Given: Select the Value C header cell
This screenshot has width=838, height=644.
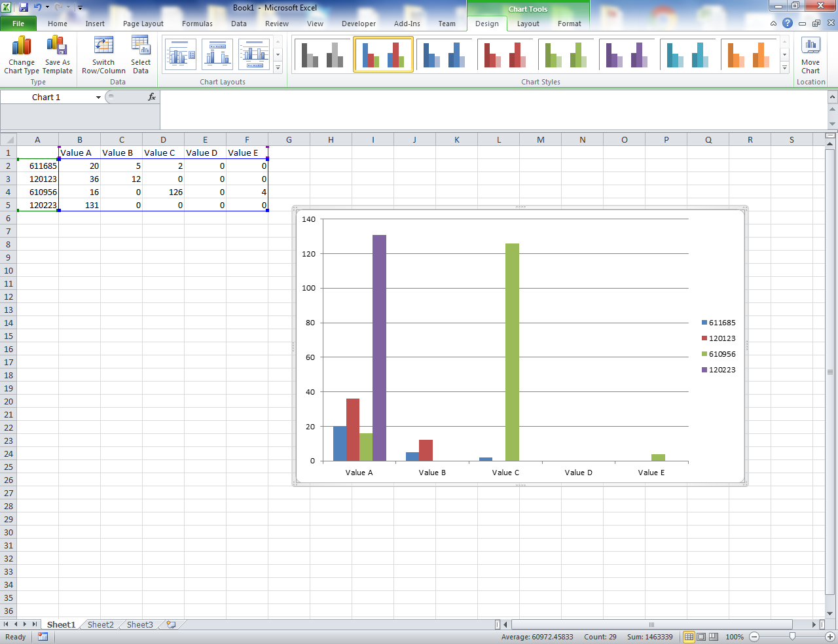Looking at the screenshot, I should (x=164, y=152).
